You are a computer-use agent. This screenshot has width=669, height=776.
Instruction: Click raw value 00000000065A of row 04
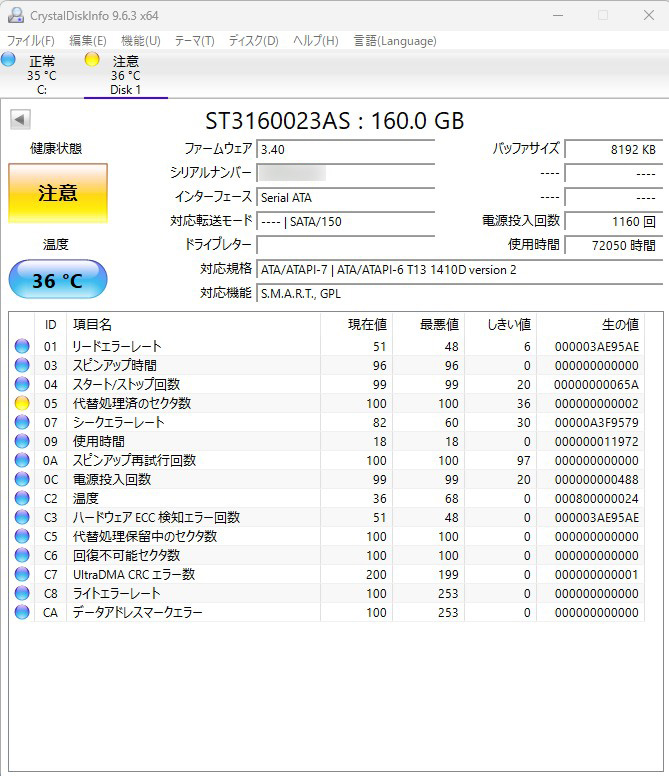coord(597,385)
